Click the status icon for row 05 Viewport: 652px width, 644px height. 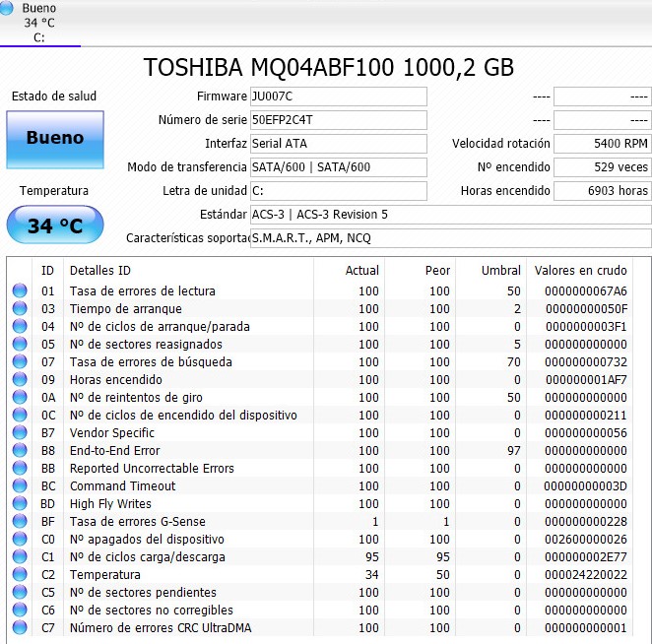point(20,344)
